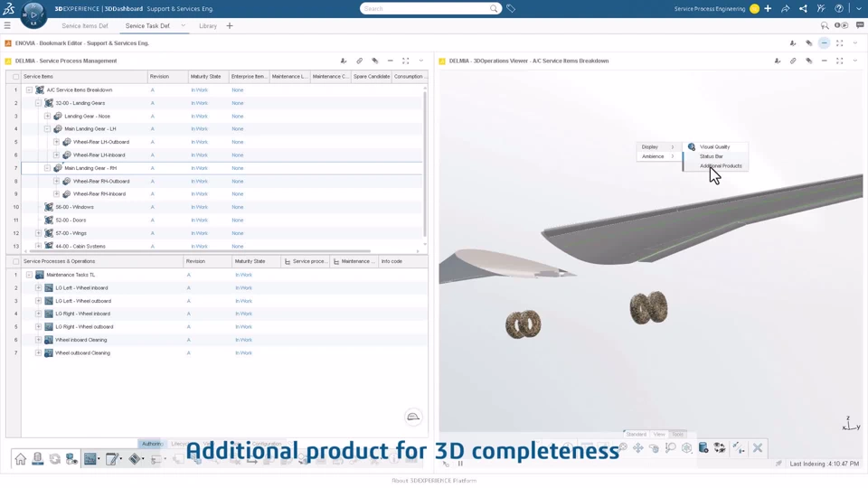The image size is (868, 488).
Task: Switch to Service Items Def tab
Action: point(85,26)
